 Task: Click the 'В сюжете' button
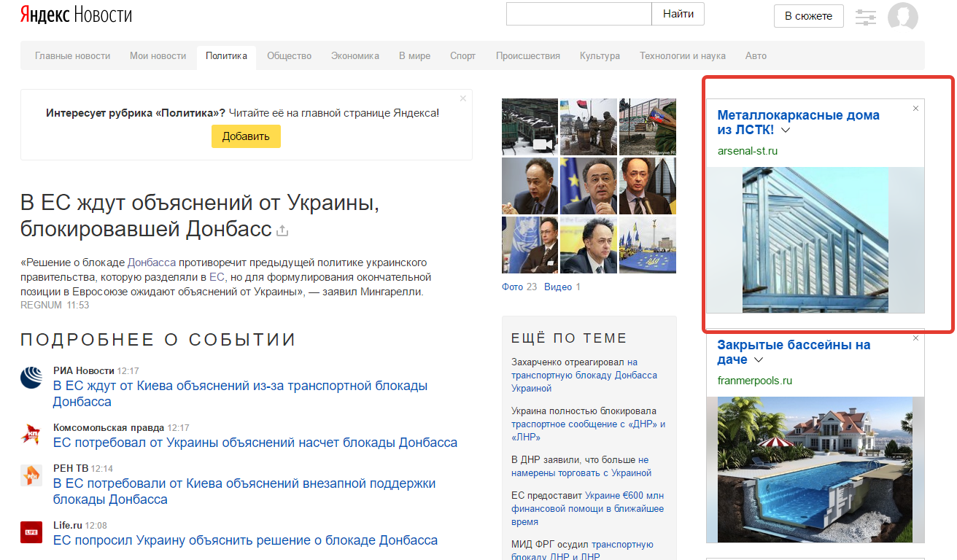pos(808,16)
